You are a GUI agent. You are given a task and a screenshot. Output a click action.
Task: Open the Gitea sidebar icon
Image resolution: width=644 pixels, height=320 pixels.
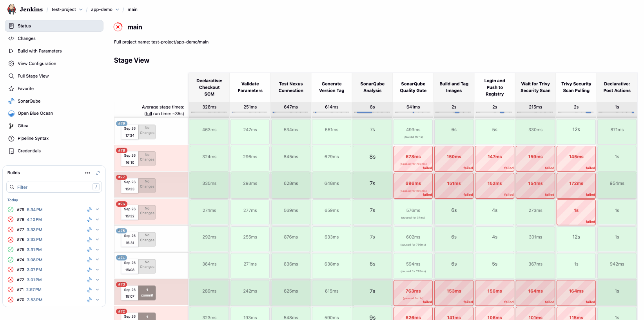point(11,126)
